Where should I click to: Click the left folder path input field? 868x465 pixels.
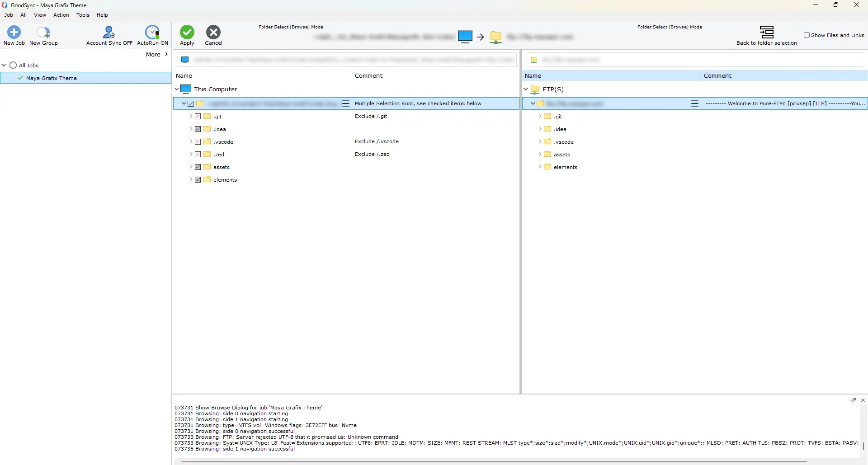(347, 60)
